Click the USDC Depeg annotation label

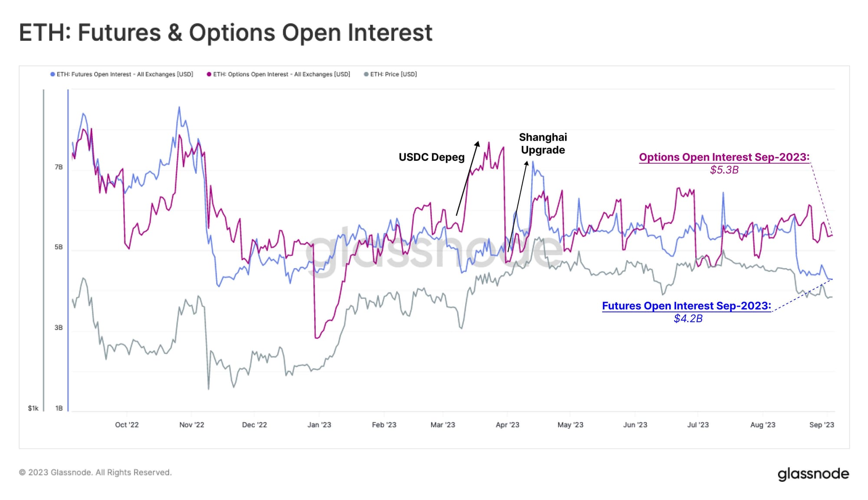(x=431, y=157)
